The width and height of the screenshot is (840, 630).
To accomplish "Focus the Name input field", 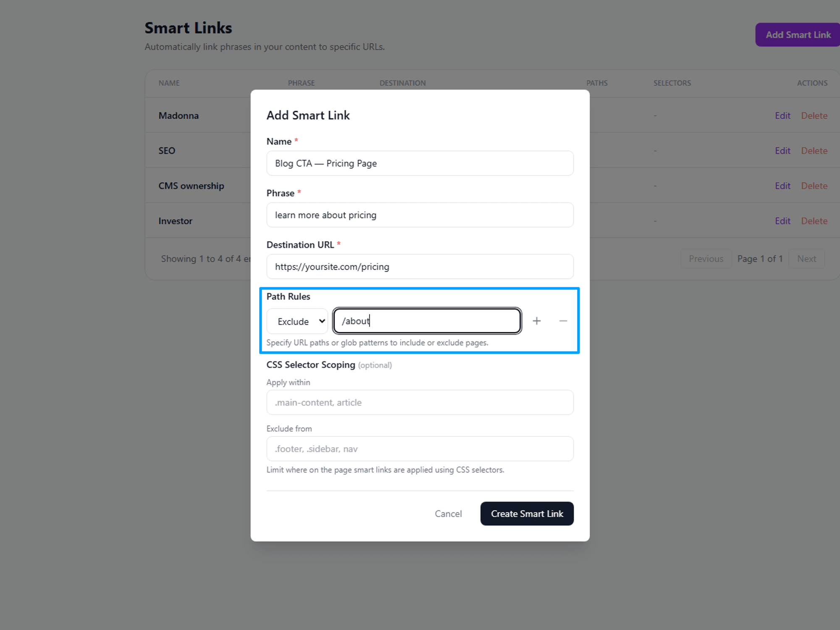I will click(x=420, y=163).
